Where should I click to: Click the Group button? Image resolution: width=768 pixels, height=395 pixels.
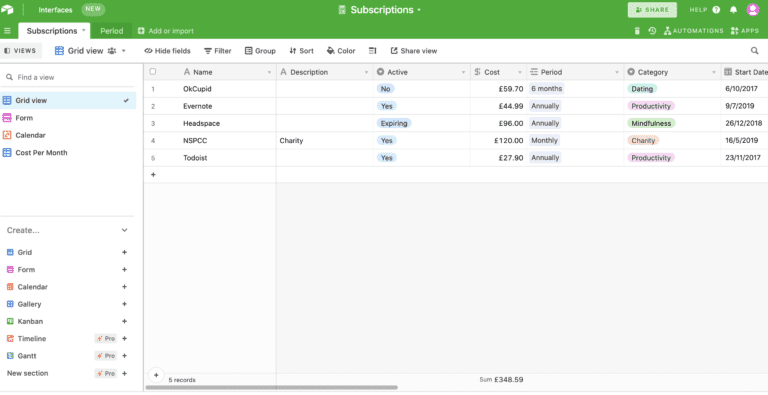(260, 50)
